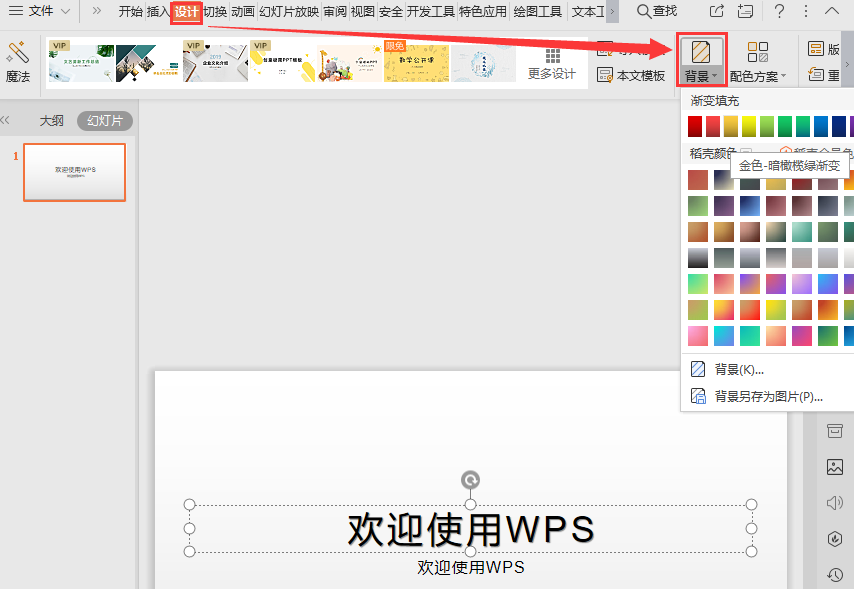Apply the giraffe cartoon template
Image resolution: width=854 pixels, height=589 pixels.
click(x=350, y=63)
